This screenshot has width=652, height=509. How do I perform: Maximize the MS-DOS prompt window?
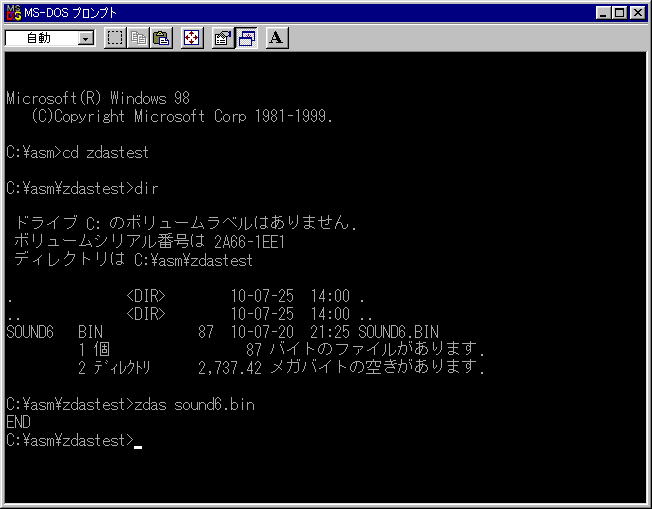[620, 13]
